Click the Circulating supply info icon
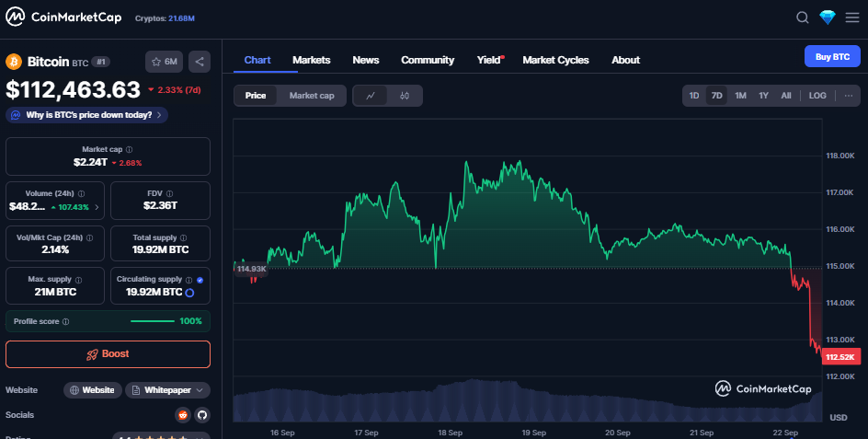Viewport: 868px width, 439px height. click(x=188, y=280)
